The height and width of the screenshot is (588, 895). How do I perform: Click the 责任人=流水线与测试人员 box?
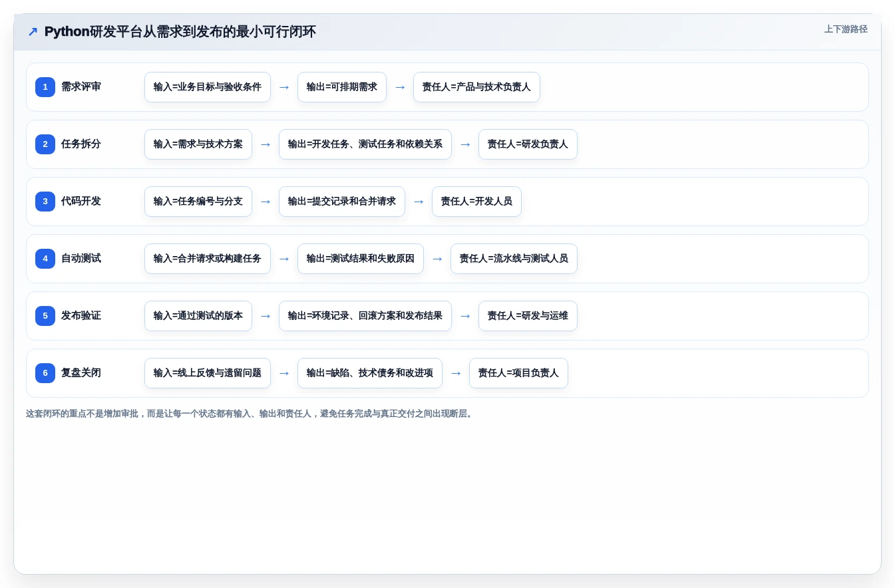pyautogui.click(x=514, y=259)
